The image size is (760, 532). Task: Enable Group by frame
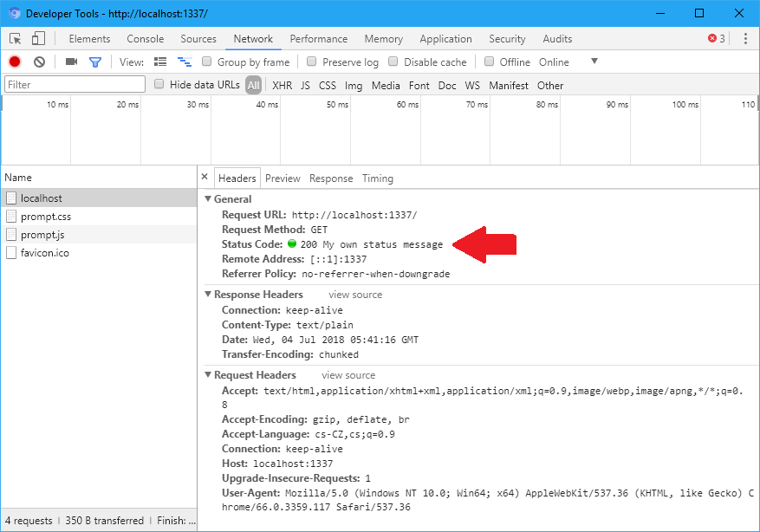pos(205,62)
